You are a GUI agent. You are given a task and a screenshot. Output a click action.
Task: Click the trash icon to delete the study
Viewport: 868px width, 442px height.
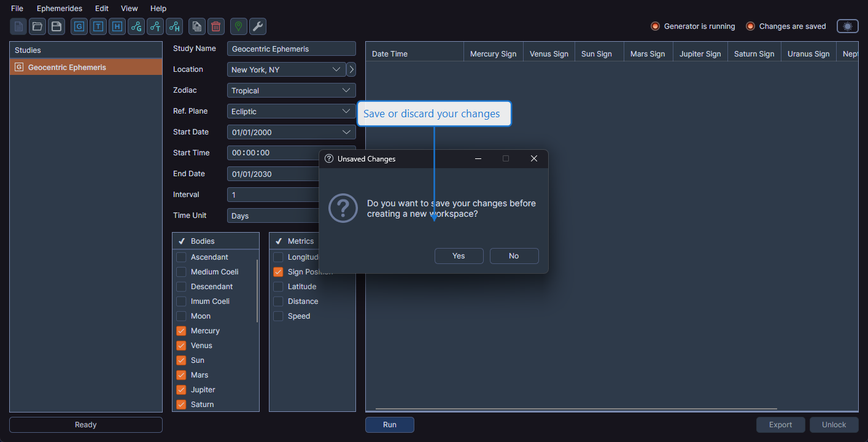click(215, 26)
